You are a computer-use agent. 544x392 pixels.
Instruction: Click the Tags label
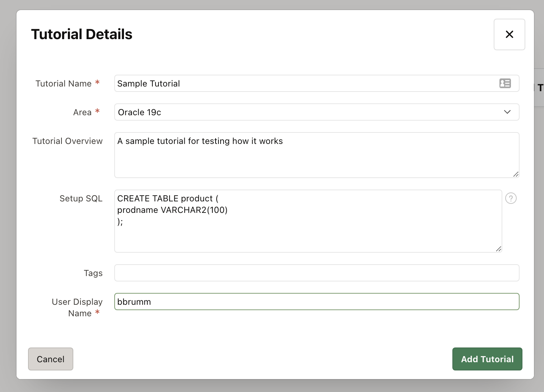click(93, 273)
